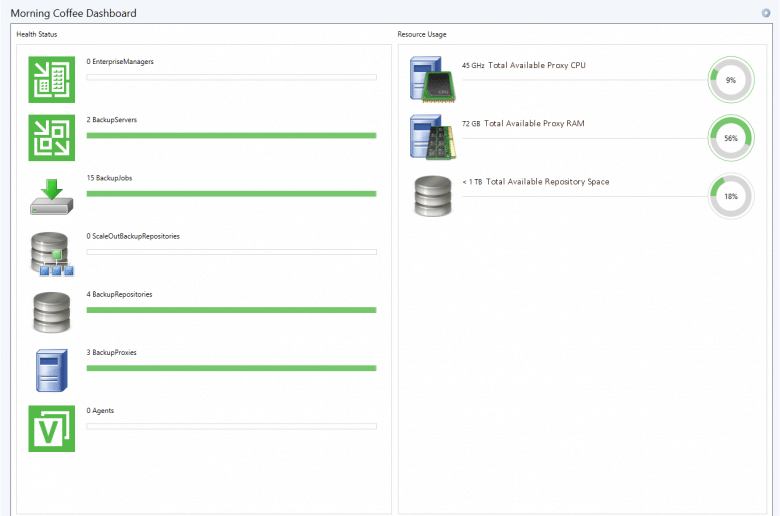Click the BackupJobs green health bar

pos(231,194)
